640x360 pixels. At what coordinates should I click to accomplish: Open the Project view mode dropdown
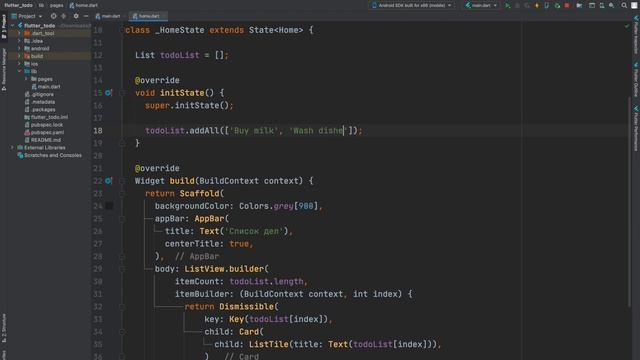point(27,16)
